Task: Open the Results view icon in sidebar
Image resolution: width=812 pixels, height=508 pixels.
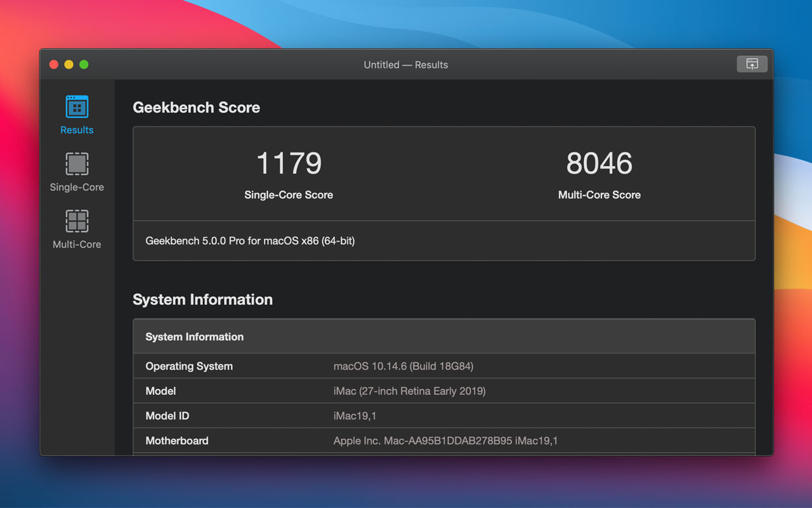Action: point(77,107)
